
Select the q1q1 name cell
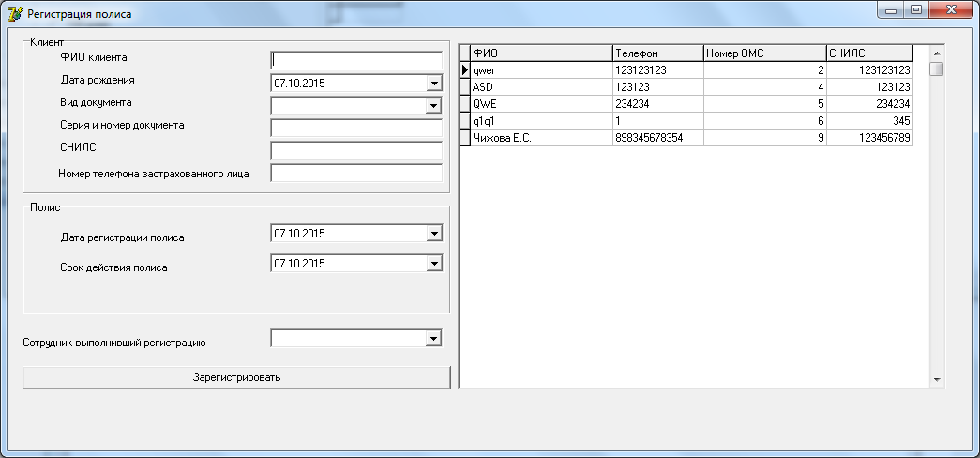(x=541, y=121)
